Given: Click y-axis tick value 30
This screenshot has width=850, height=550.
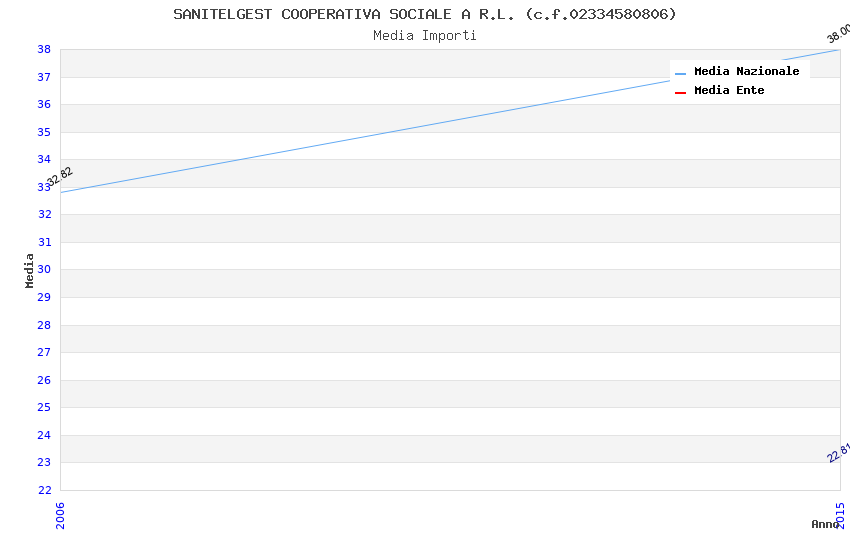Looking at the screenshot, I should tap(44, 269).
